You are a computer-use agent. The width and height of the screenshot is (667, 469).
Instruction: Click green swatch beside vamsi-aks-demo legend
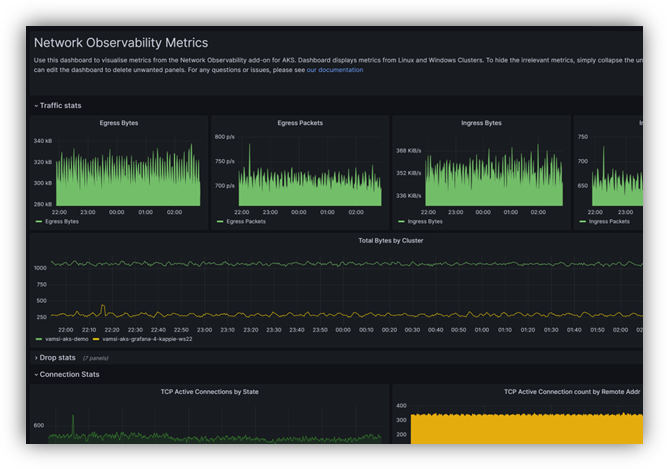[39, 339]
